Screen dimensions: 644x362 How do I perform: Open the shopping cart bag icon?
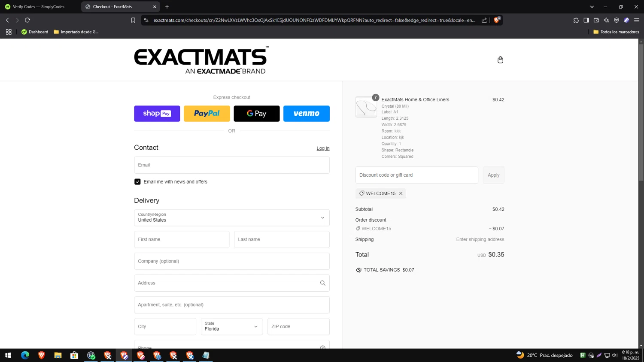point(500,60)
